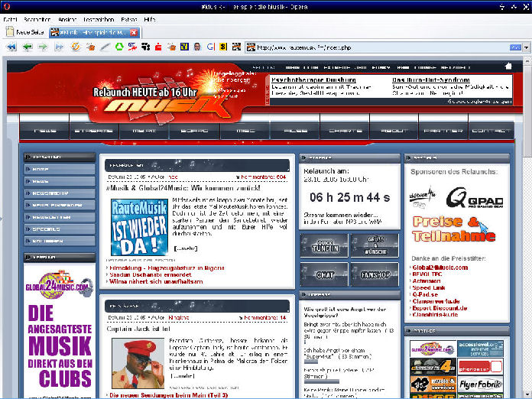This screenshot has width=532, height=399.
Task: Open the Psychotherapie Duisburg ad link
Action: click(313, 79)
